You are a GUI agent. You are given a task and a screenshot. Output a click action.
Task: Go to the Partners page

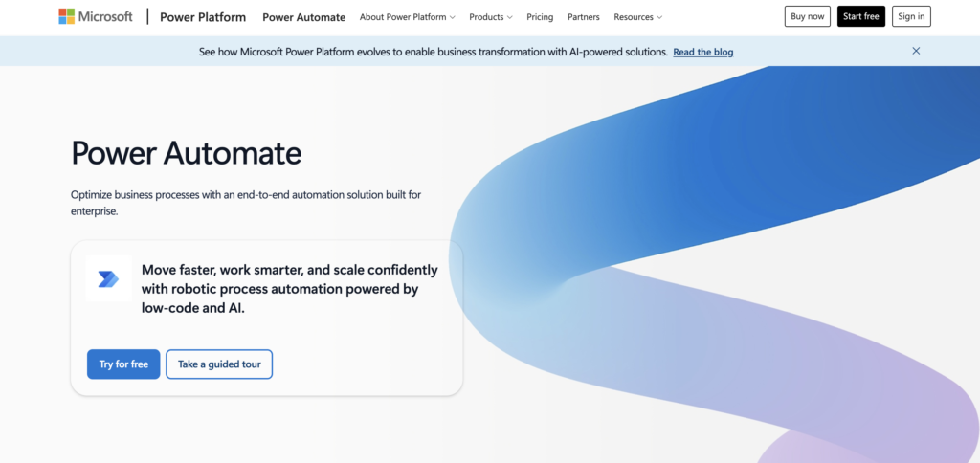(583, 17)
